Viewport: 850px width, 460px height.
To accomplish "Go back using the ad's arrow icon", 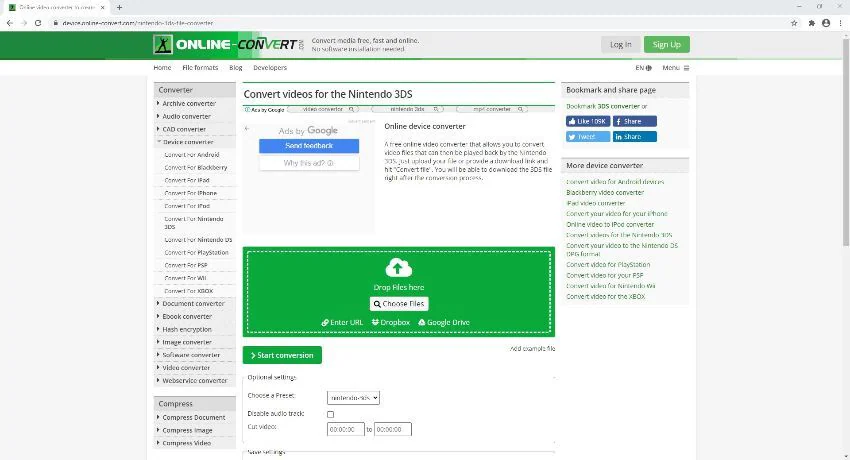I will (x=247, y=128).
